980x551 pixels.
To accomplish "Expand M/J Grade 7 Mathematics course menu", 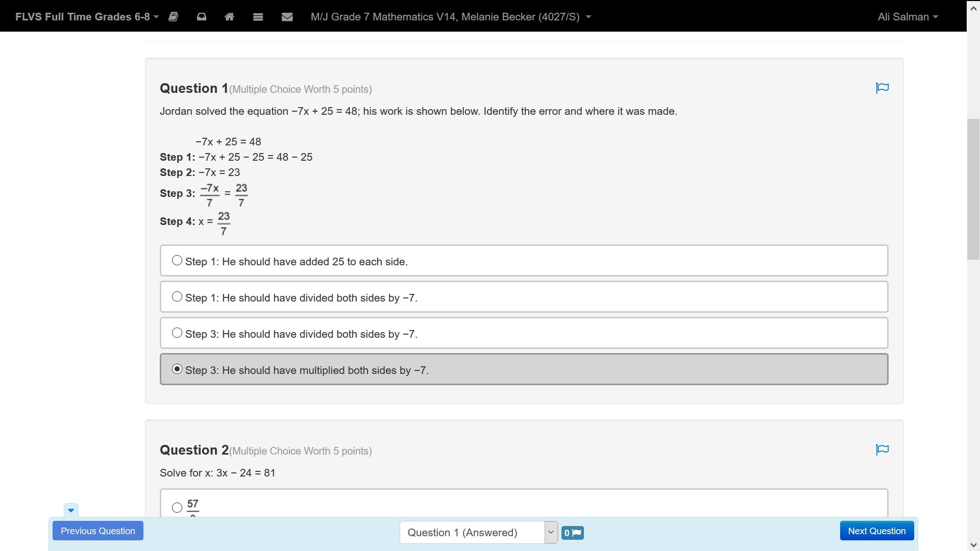I will point(451,17).
